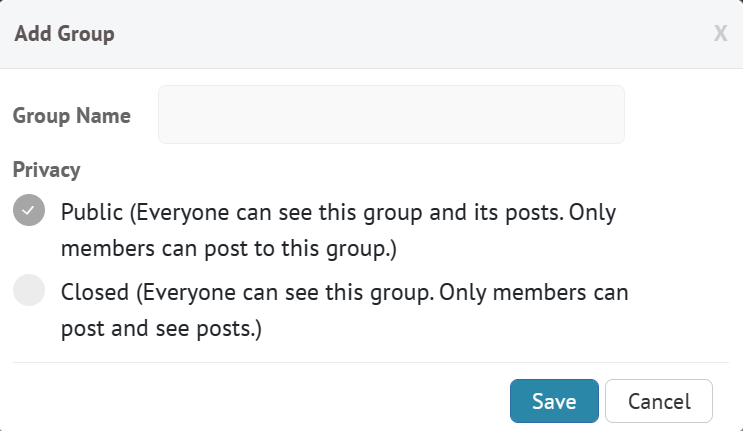
Task: Enable Public visibility for the group
Action: pos(29,210)
